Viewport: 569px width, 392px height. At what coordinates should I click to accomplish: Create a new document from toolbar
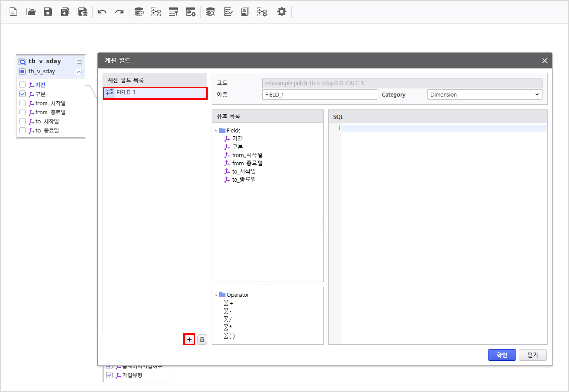point(14,12)
